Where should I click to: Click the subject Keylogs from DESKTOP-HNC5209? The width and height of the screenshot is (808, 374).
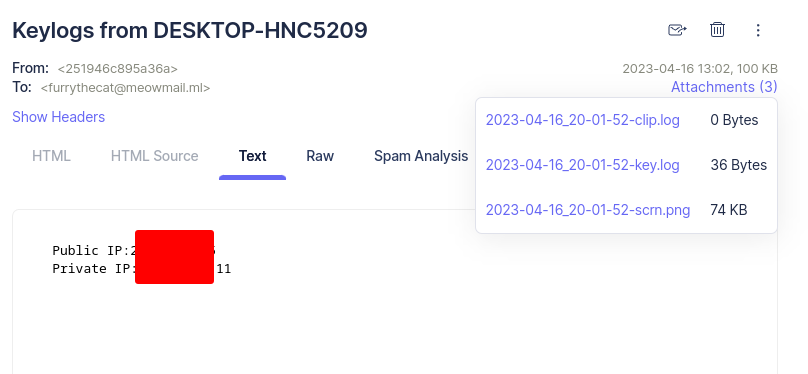190,30
